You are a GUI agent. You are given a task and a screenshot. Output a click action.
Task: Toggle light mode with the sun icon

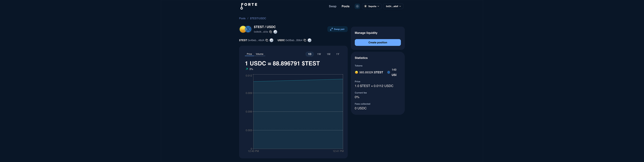pos(357,6)
